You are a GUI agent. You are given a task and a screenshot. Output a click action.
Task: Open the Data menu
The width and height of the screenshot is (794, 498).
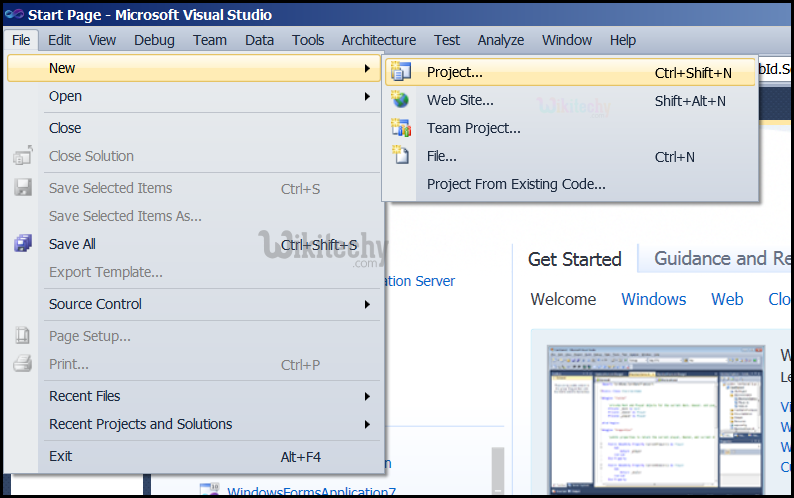click(259, 40)
